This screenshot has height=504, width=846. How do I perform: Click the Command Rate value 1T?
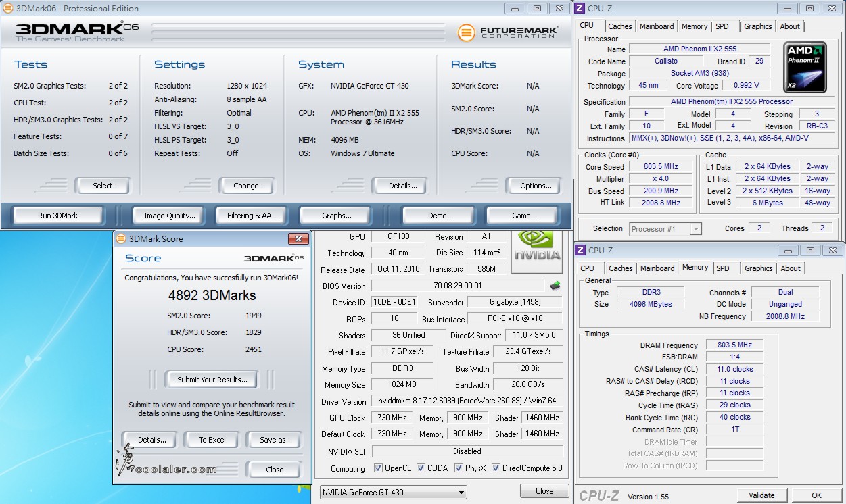734,430
